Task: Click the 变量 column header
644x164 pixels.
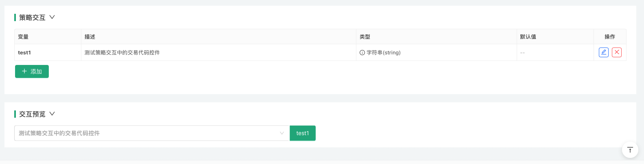Action: coord(23,37)
